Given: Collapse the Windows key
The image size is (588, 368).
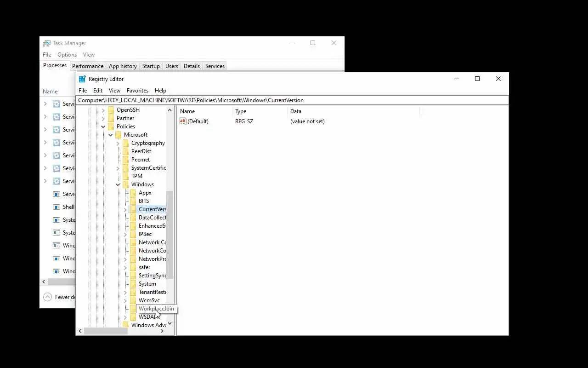Looking at the screenshot, I should pyautogui.click(x=118, y=184).
